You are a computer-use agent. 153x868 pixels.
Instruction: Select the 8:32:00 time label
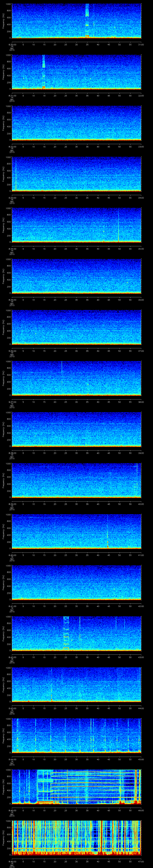pyautogui.click(x=12, y=146)
